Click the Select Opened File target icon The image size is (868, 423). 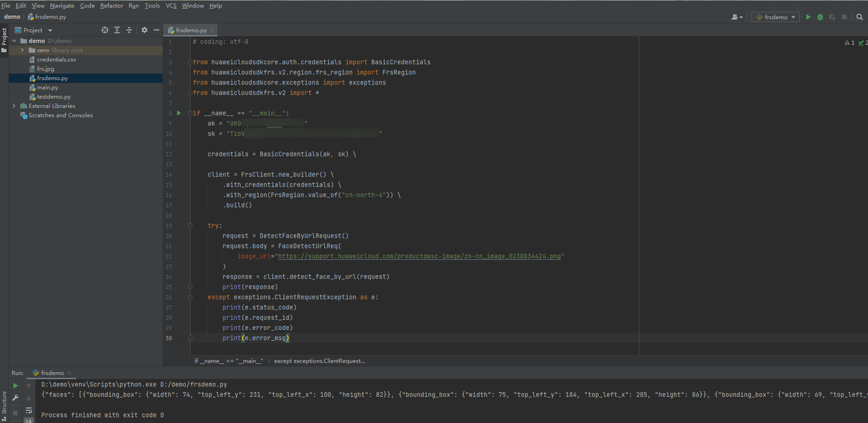(105, 30)
